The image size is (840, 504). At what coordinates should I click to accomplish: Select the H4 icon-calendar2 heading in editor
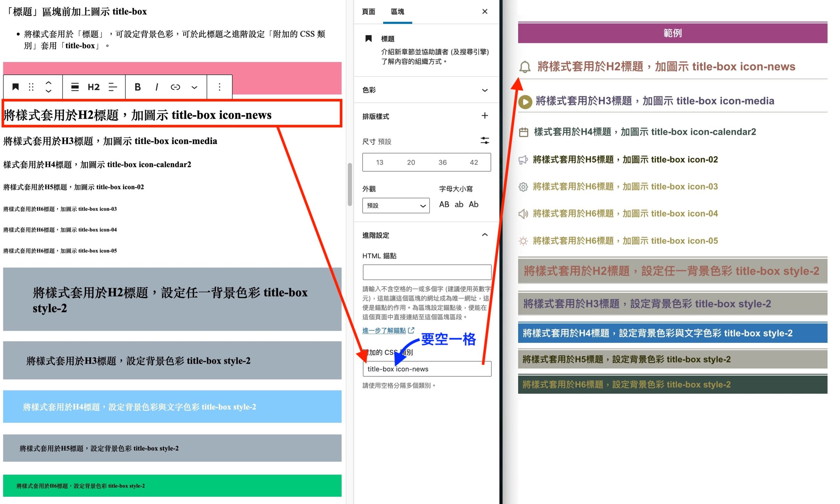click(x=97, y=165)
